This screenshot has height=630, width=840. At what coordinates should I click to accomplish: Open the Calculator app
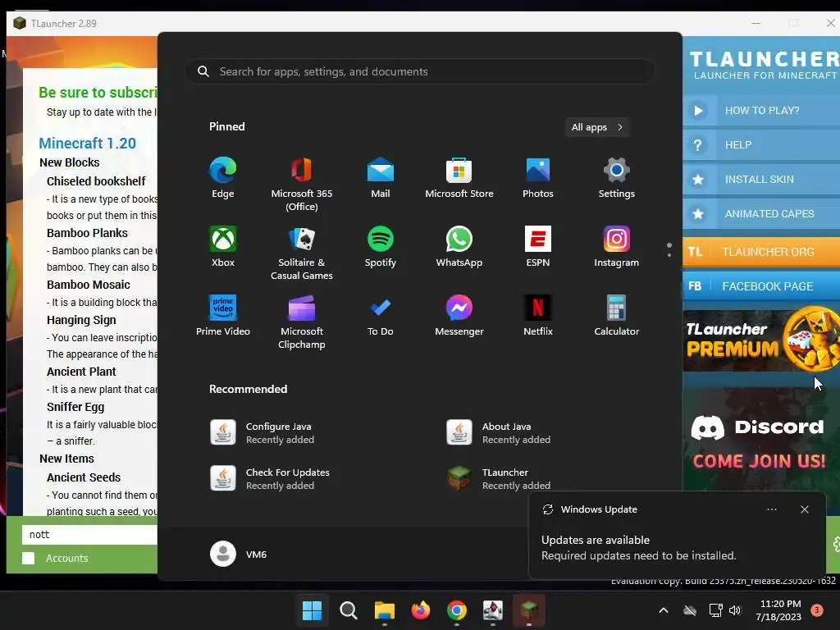click(x=617, y=316)
